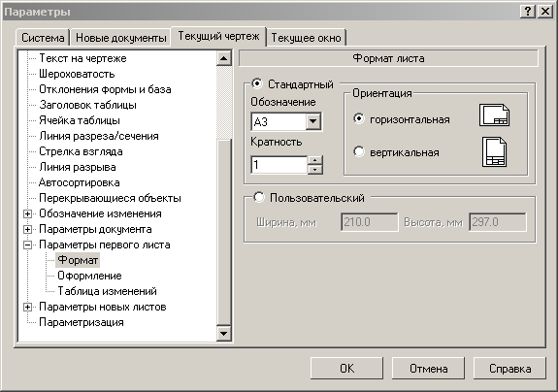
Task: Click the Отмена button
Action: (428, 369)
